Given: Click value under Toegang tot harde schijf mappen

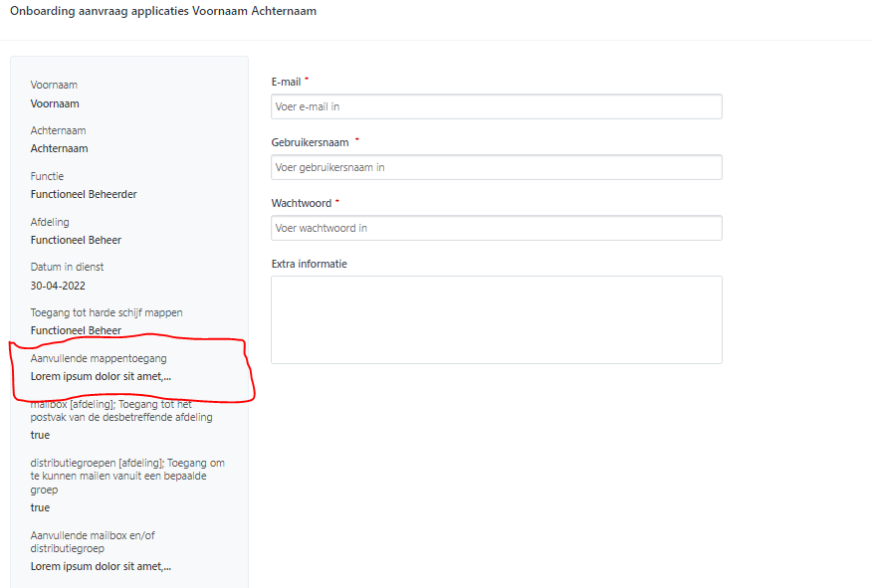Looking at the screenshot, I should point(76,330).
